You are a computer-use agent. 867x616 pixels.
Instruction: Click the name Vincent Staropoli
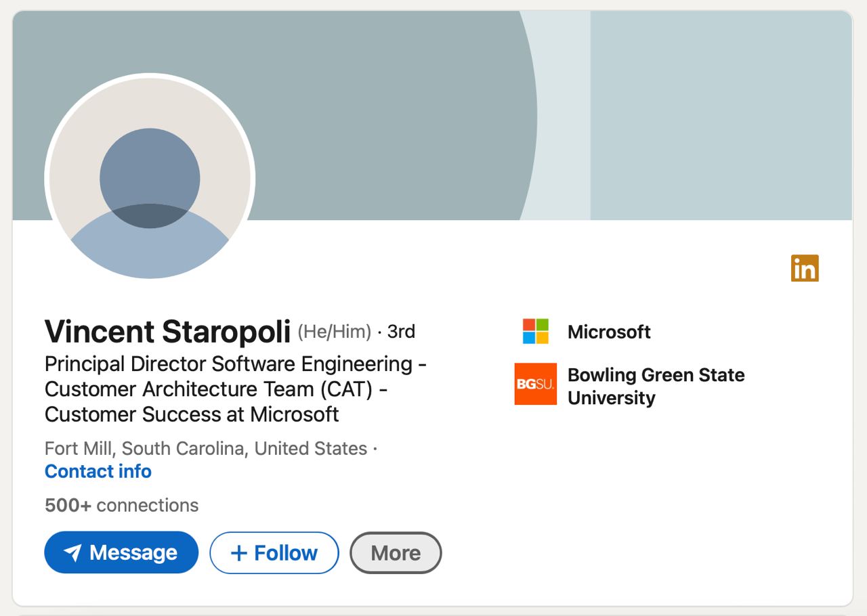pos(168,331)
